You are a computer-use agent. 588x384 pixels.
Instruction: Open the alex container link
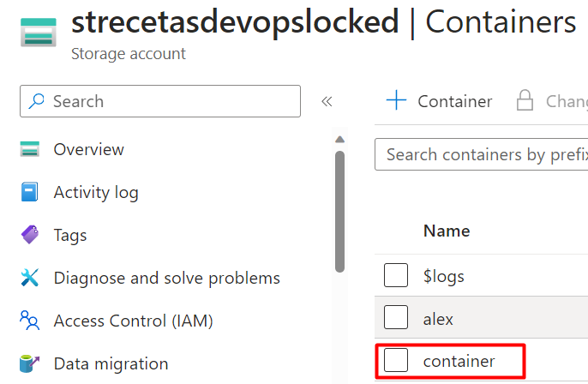pos(438,319)
